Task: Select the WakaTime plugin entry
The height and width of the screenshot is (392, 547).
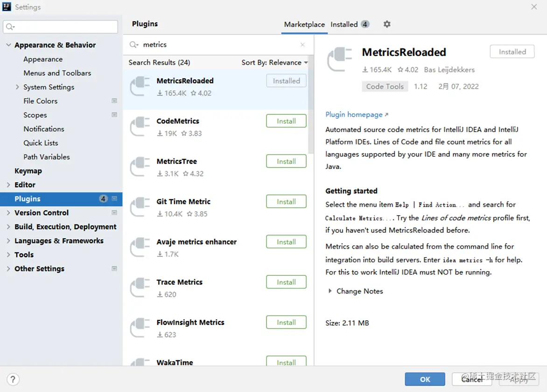Action: pos(218,360)
